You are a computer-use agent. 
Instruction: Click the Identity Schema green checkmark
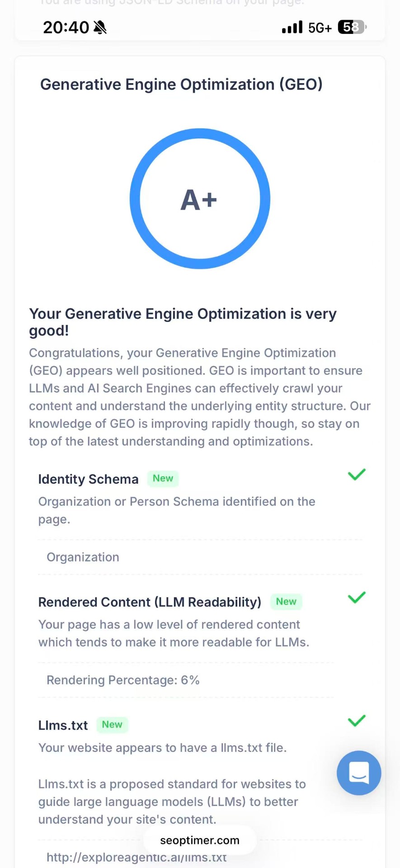[x=357, y=475]
